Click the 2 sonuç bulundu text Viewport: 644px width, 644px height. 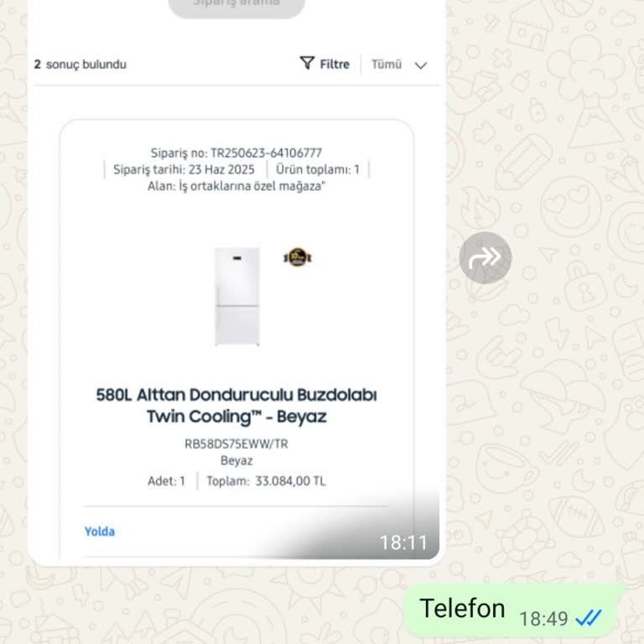(x=80, y=65)
